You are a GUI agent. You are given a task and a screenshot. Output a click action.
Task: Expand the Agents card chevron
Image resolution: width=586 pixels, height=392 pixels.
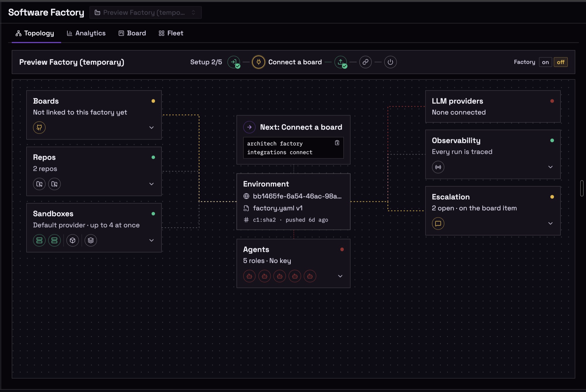click(x=340, y=276)
